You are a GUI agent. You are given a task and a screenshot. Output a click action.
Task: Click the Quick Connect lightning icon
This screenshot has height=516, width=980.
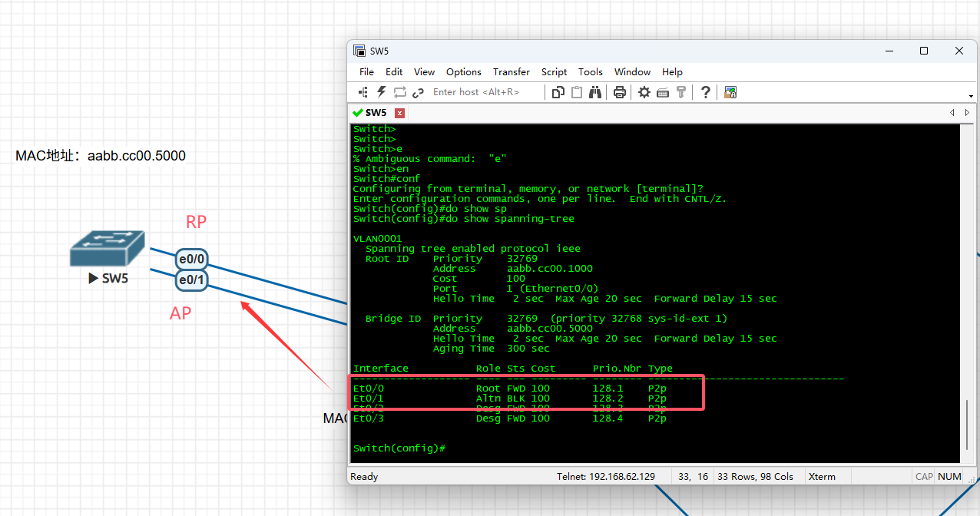381,92
